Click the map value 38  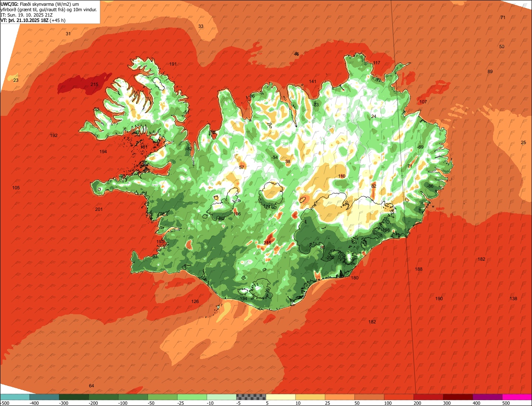point(288,161)
